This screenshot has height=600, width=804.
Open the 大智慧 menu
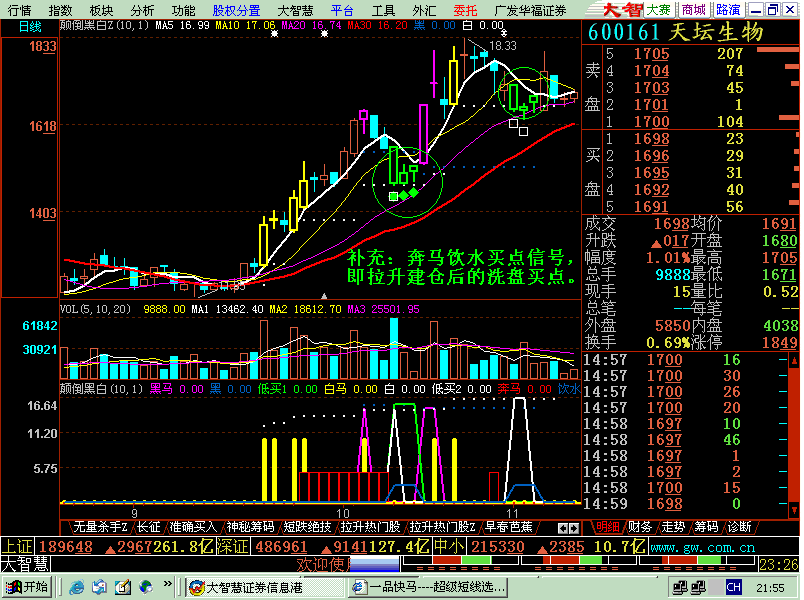pyautogui.click(x=295, y=10)
